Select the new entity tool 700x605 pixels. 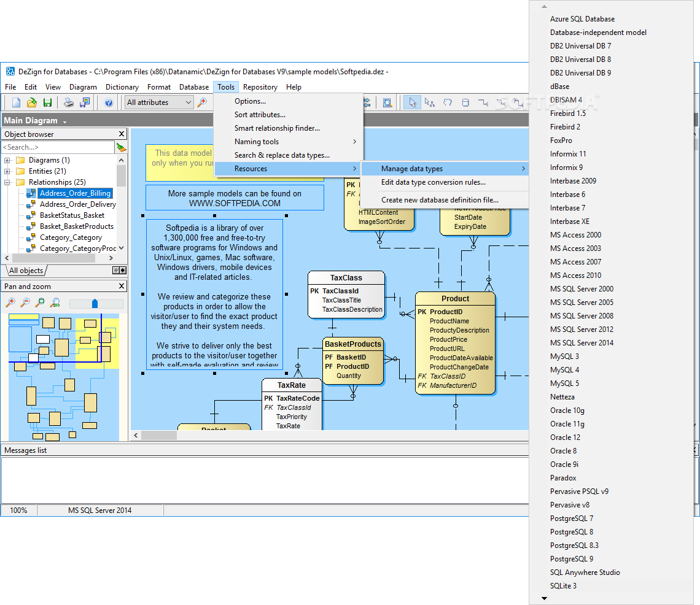pyautogui.click(x=465, y=102)
